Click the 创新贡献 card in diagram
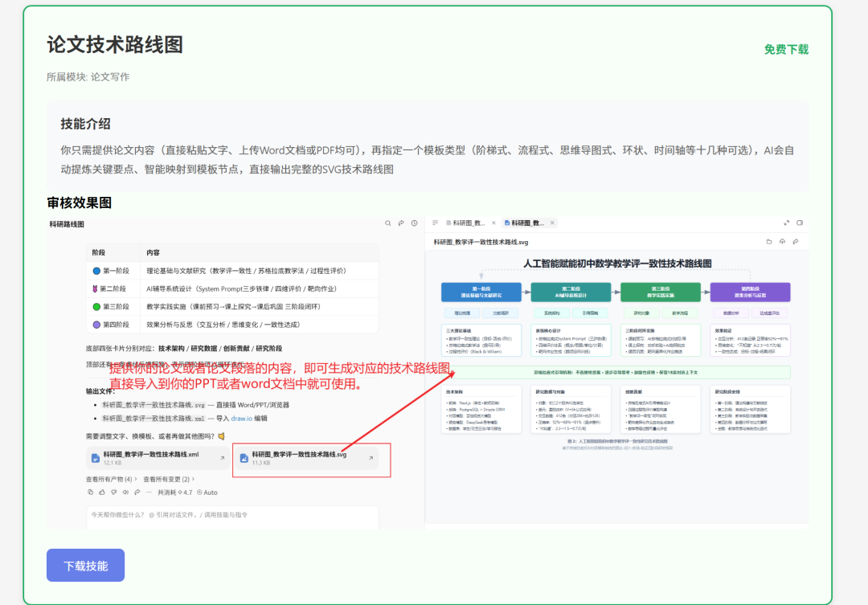 pyautogui.click(x=661, y=410)
